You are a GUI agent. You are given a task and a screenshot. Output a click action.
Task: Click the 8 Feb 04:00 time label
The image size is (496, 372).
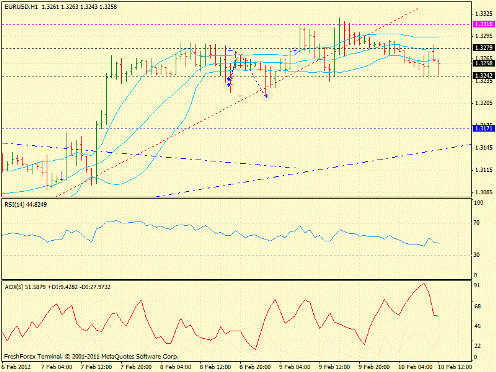[176, 367]
